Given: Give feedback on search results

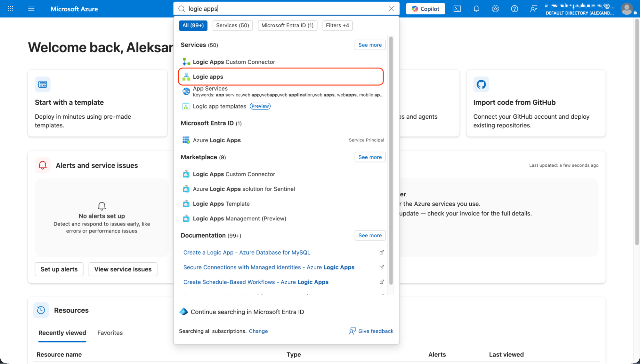Looking at the screenshot, I should click(x=371, y=331).
